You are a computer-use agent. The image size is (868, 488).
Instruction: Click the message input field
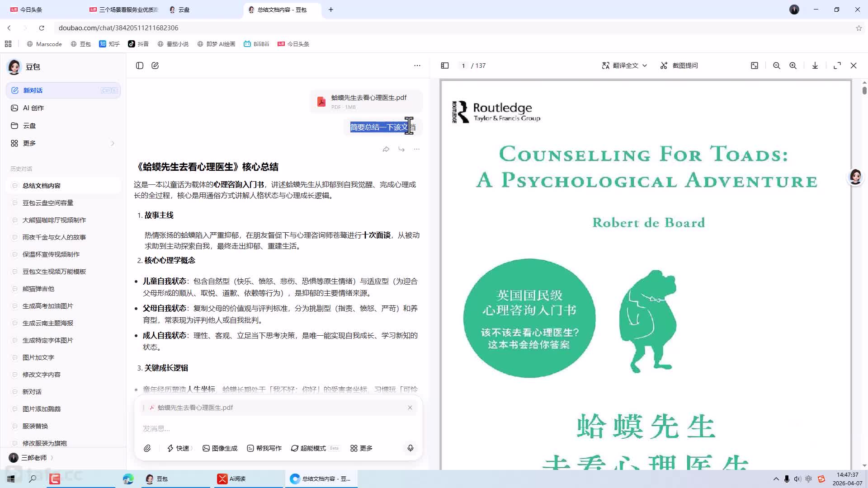[x=271, y=428]
